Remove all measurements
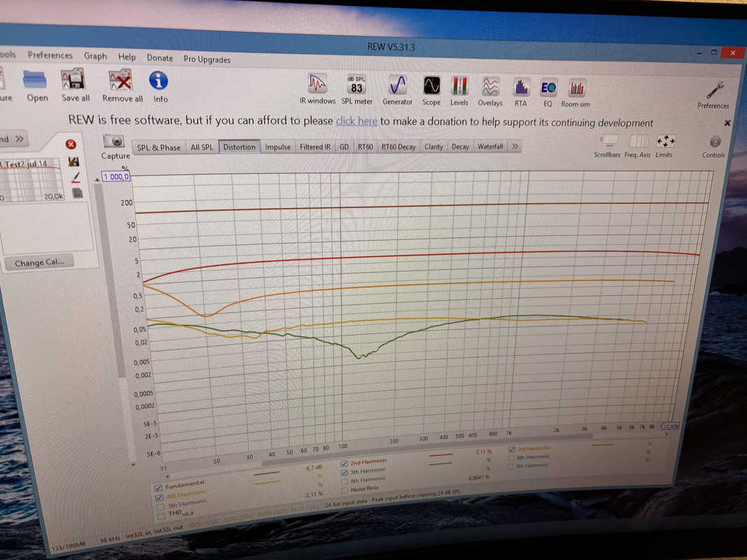This screenshot has width=747, height=560. [x=122, y=86]
